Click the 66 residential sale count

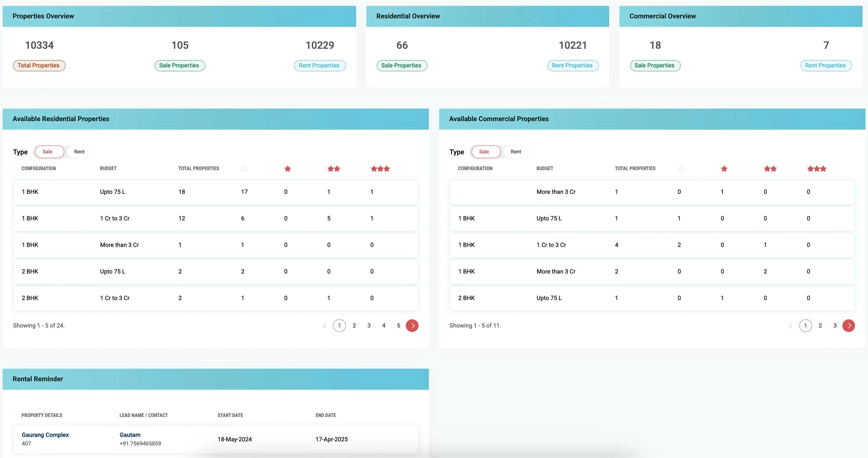click(402, 45)
